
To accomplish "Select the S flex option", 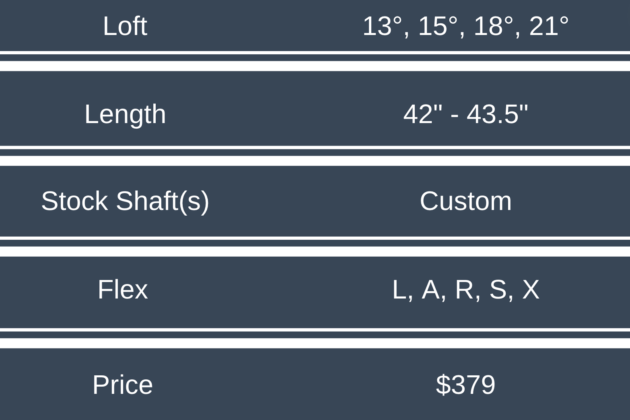I will pos(497,290).
